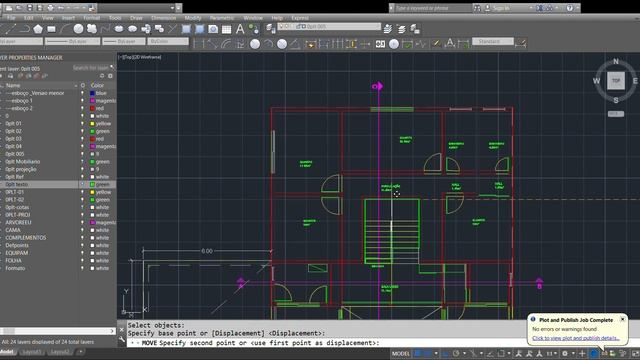Viewport: 640px width, 360px height.
Task: Open the ByColor plot style dropdown
Action: tap(168, 41)
